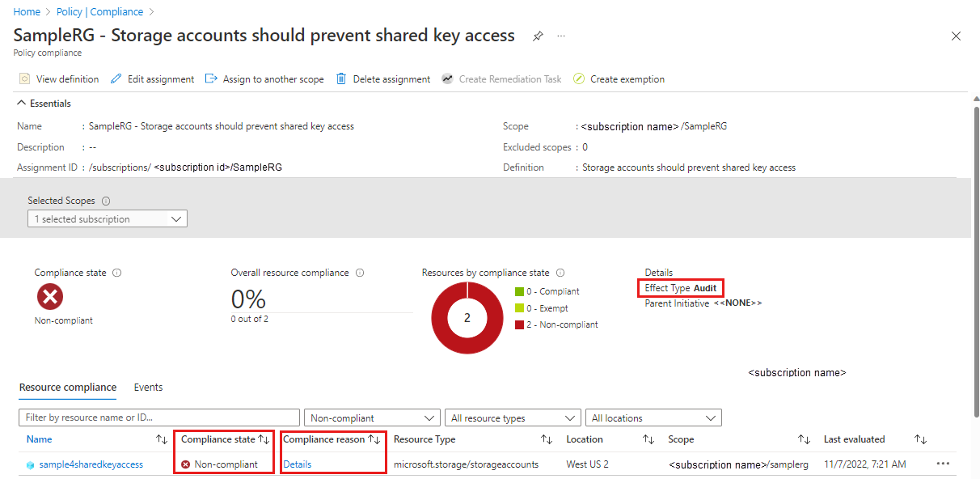
Task: Click the Non-compliant red legend swatch
Action: coord(519,324)
